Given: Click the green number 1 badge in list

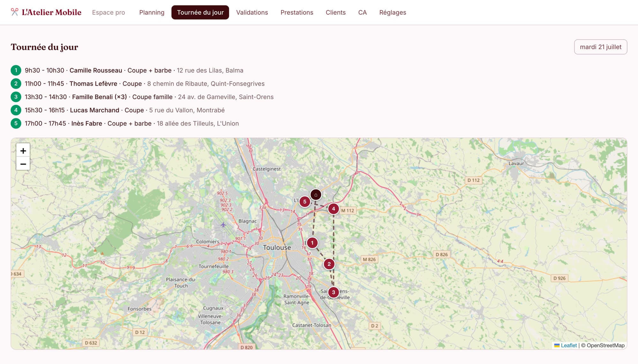Looking at the screenshot, I should coord(16,70).
